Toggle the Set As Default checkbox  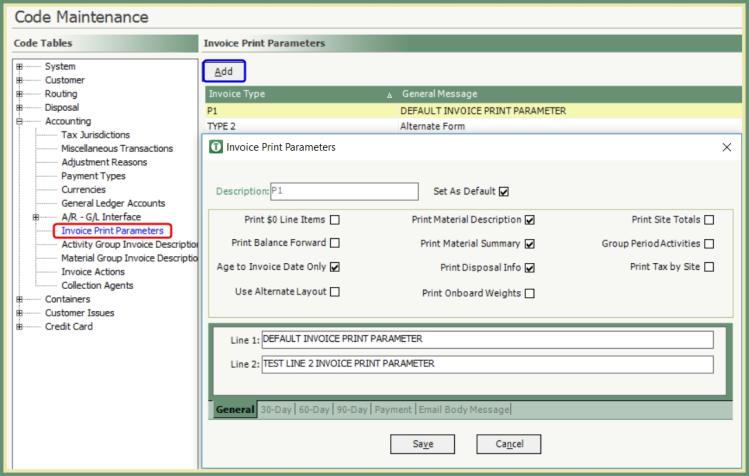504,192
